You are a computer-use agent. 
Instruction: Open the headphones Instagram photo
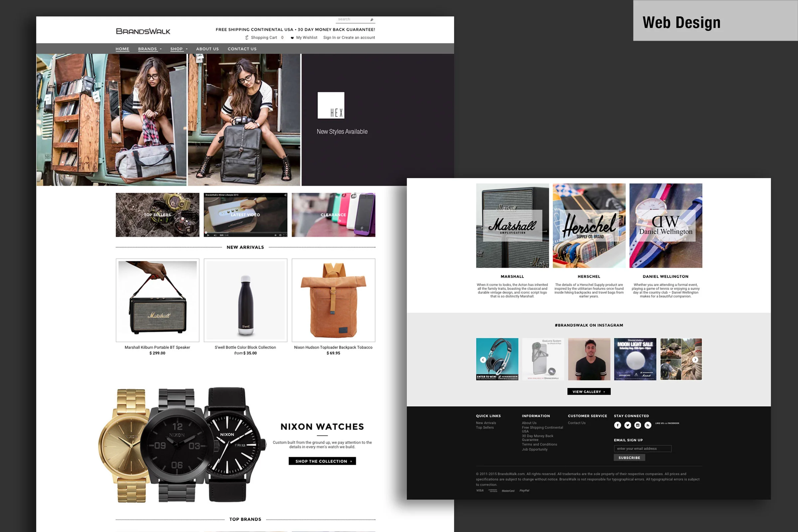click(497, 359)
